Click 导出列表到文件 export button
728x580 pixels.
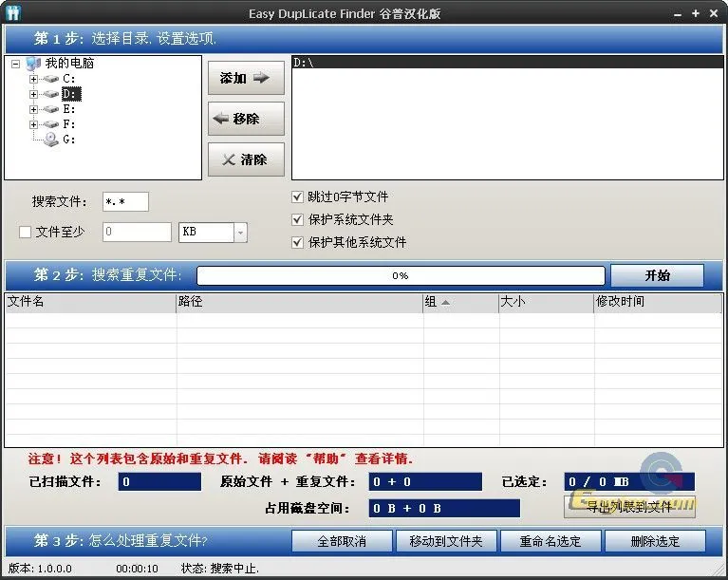(629, 507)
